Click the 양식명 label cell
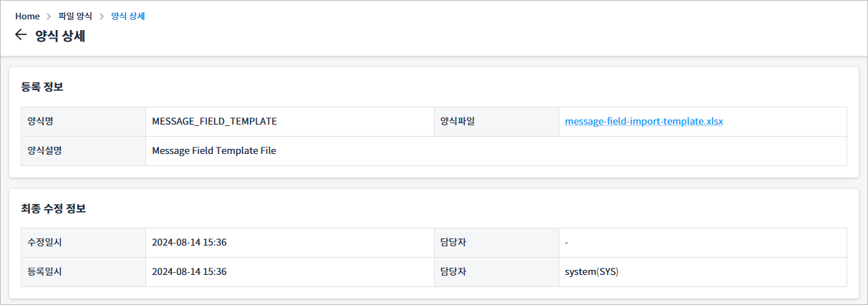868x305 pixels. coord(83,122)
